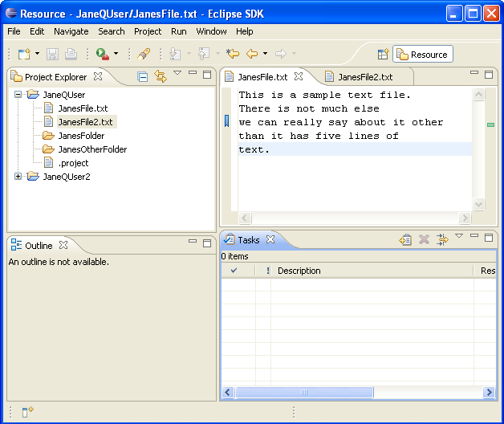
Task: Minimize the Outline view
Action: click(193, 241)
